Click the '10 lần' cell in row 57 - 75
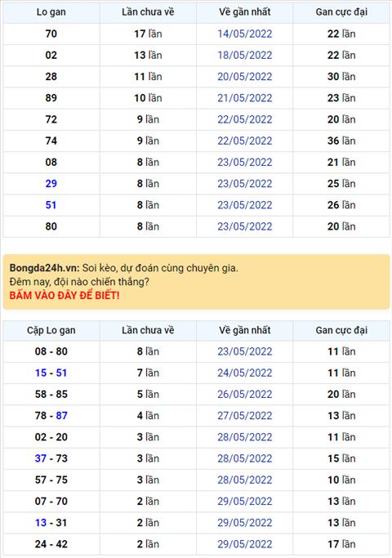 coord(341,480)
